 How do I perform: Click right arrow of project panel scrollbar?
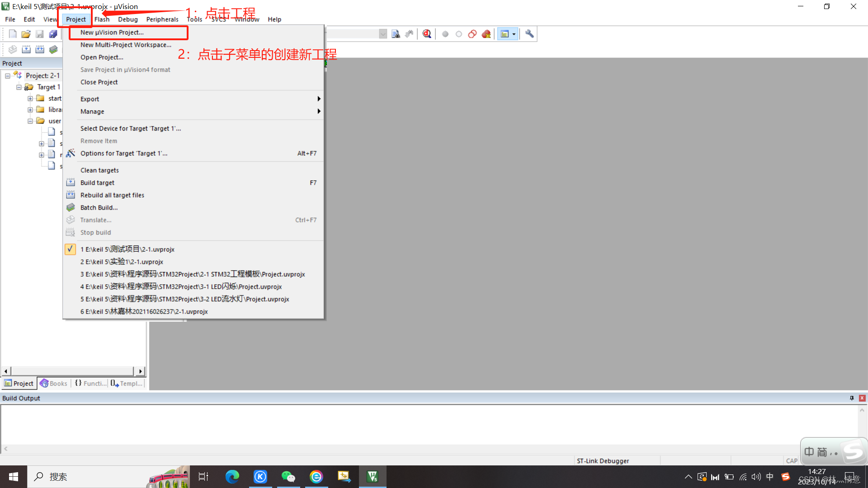tap(141, 371)
